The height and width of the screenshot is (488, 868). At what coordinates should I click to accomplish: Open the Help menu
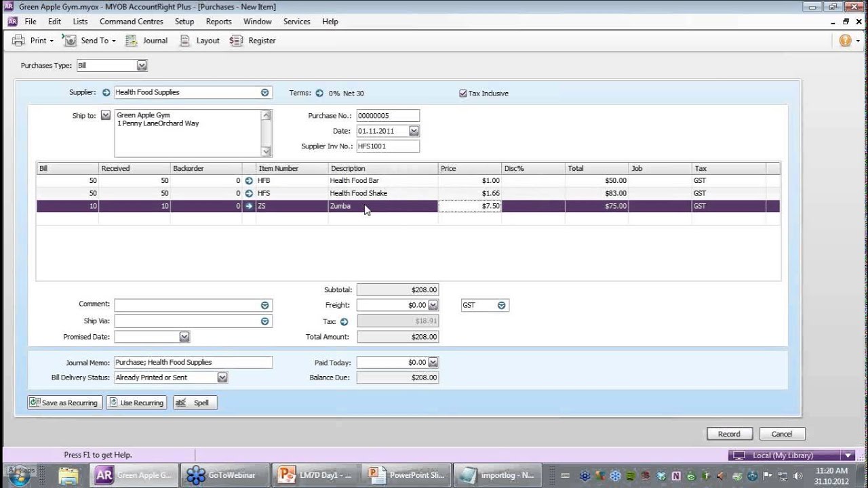[330, 22]
